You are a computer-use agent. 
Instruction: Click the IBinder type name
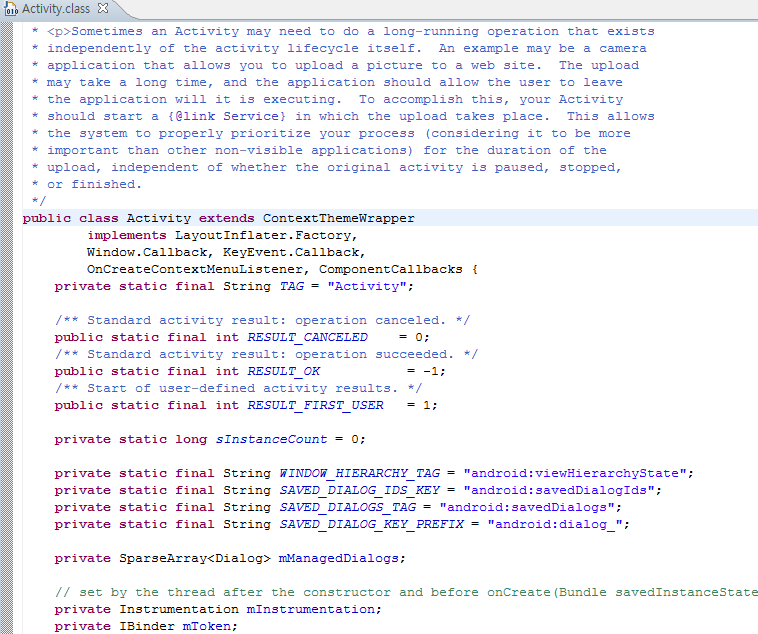[x=147, y=626]
